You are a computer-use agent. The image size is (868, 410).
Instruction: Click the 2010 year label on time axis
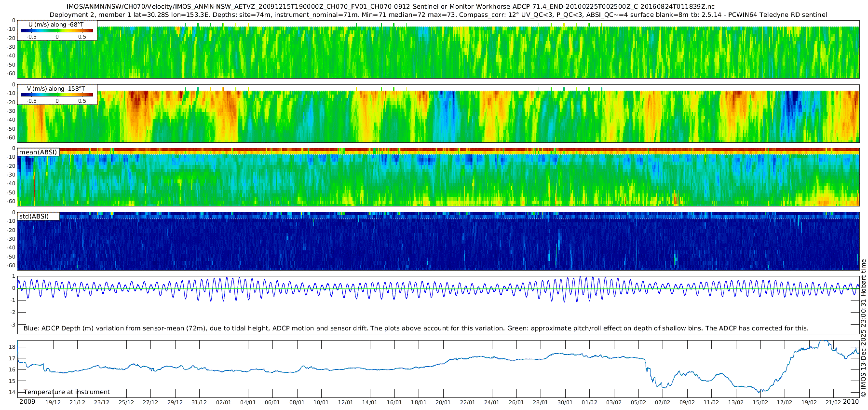[x=851, y=402]
